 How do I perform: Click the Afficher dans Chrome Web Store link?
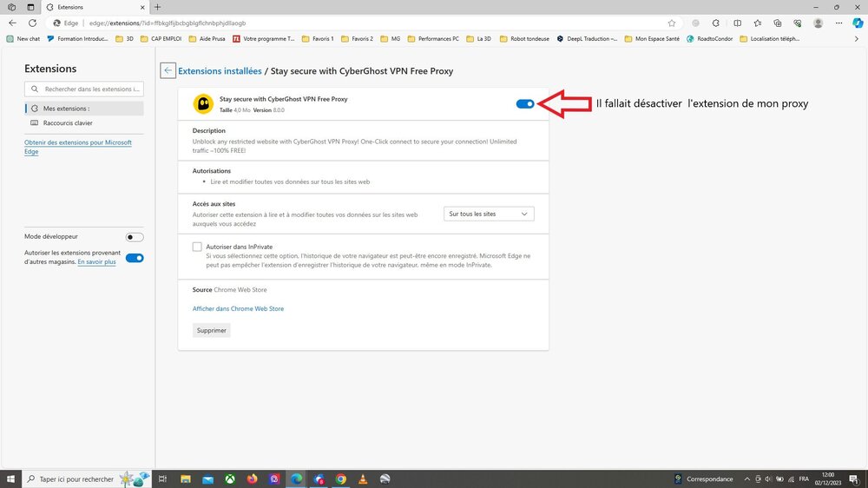[x=238, y=308]
